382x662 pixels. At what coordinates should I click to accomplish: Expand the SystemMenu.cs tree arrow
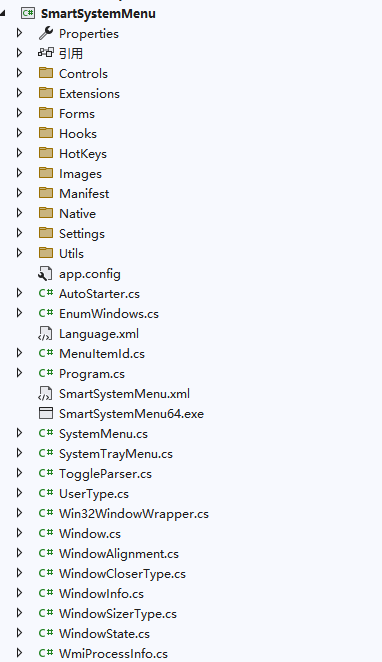pos(19,433)
